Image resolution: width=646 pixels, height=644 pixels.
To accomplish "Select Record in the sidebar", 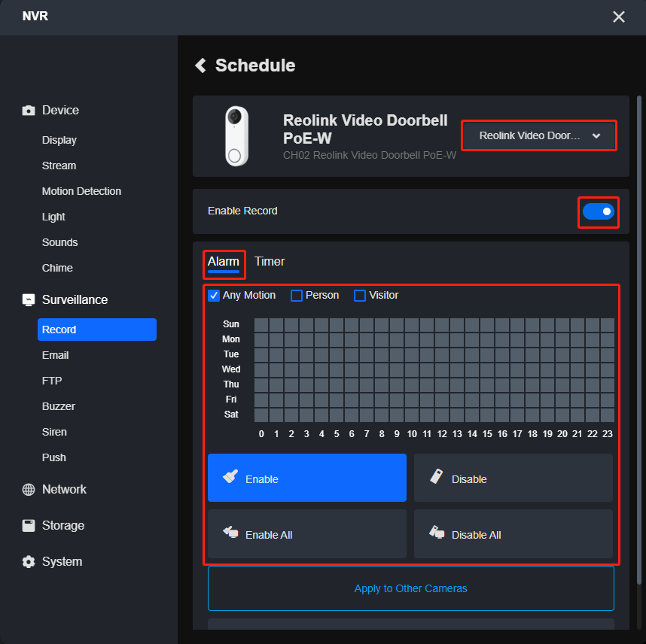I will [97, 330].
